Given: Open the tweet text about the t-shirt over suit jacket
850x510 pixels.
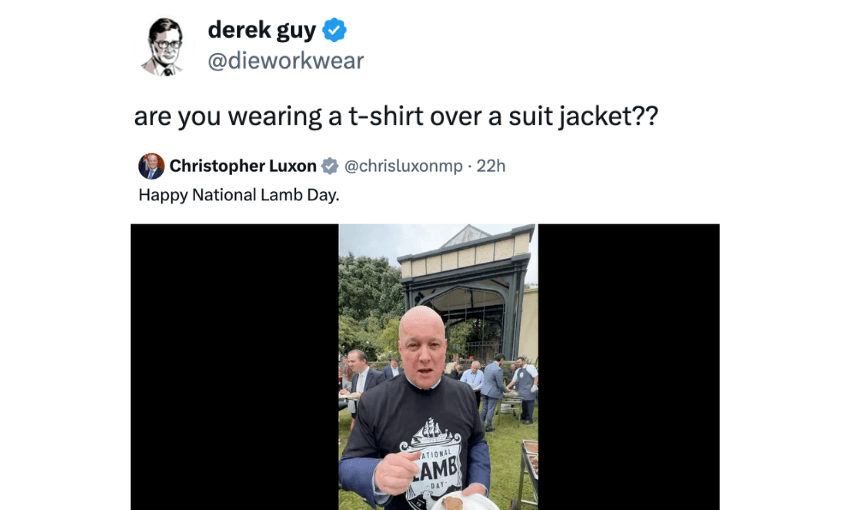Looking at the screenshot, I should click(396, 116).
